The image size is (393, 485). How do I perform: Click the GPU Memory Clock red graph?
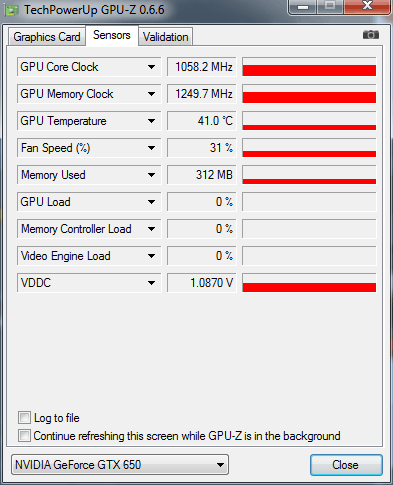(x=309, y=94)
